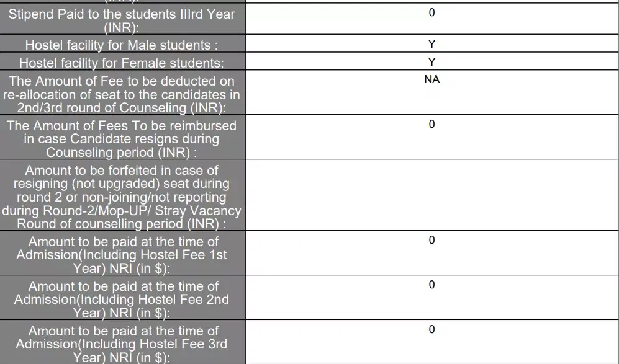Select the 0 value for 3rd Year NRI
The height and width of the screenshot is (364, 619).
(x=432, y=329)
